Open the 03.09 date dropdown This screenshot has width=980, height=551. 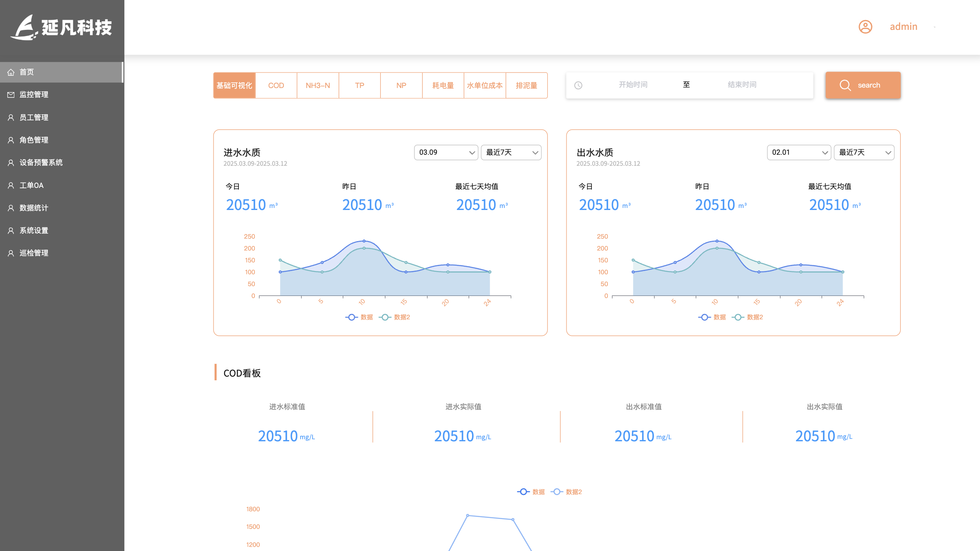[x=446, y=152]
